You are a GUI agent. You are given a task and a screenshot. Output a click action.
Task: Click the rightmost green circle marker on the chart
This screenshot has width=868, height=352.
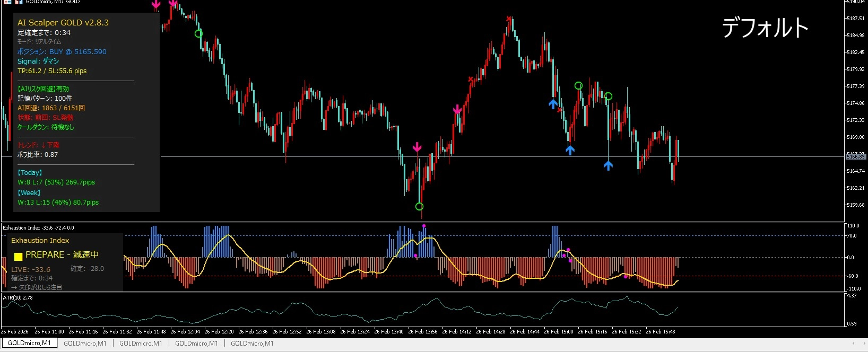(608, 96)
